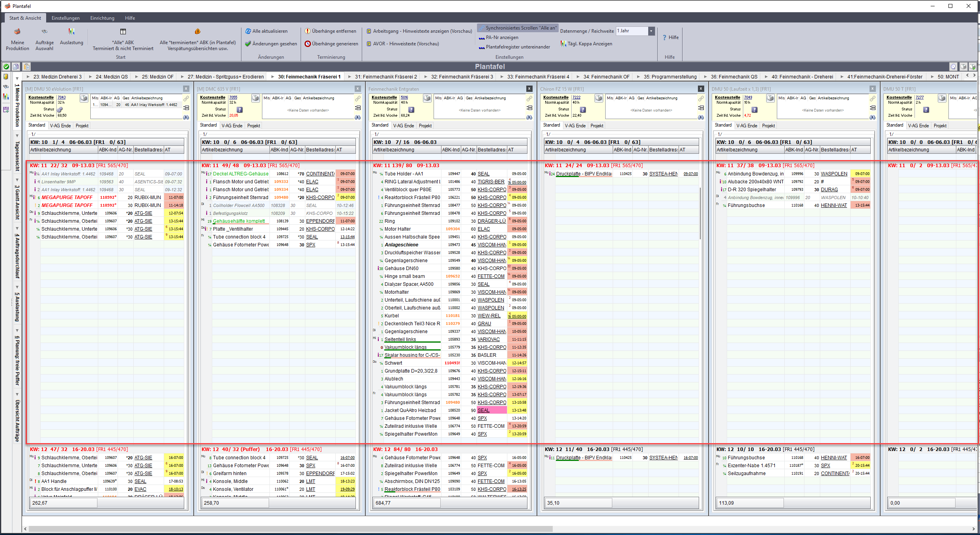Toggle Synchronisiertes Scrollen "Alle an"

point(517,28)
